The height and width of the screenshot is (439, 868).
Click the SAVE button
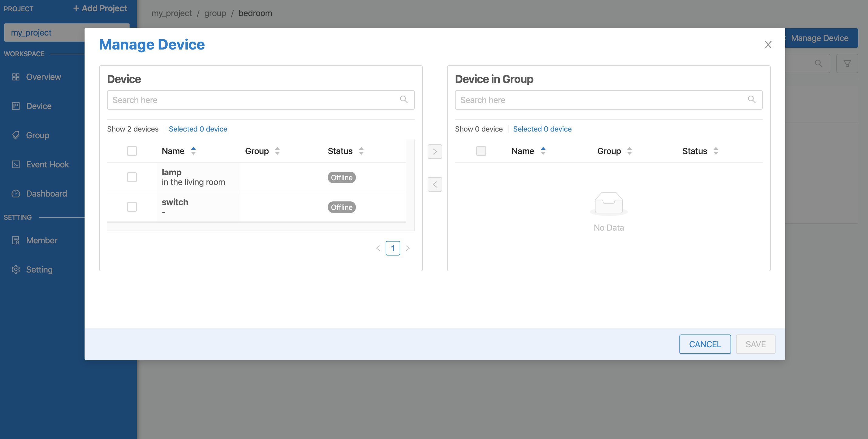coord(755,344)
